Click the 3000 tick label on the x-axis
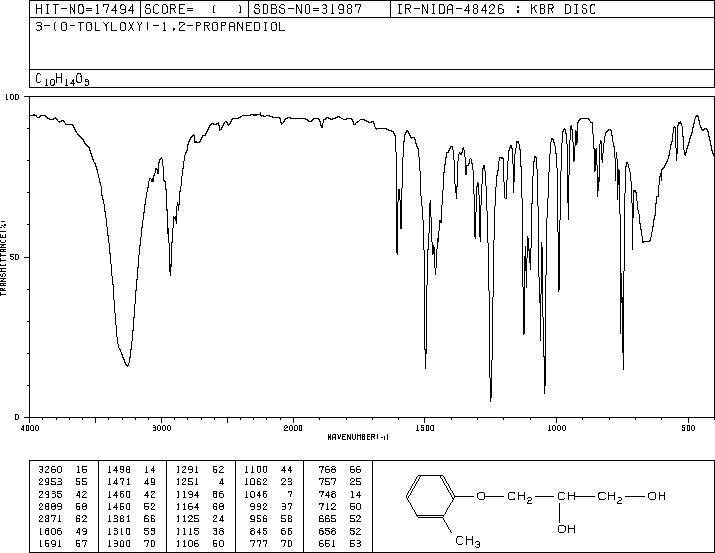The width and height of the screenshot is (715, 553). [161, 428]
